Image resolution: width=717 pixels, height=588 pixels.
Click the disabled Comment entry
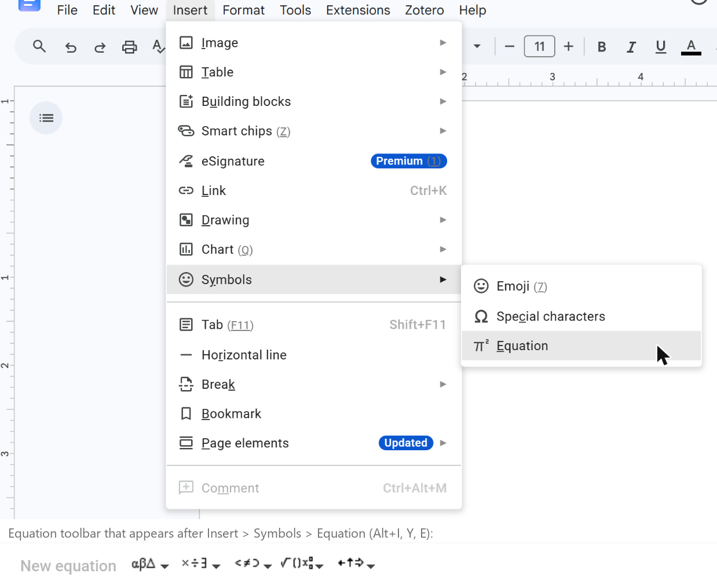tap(314, 488)
